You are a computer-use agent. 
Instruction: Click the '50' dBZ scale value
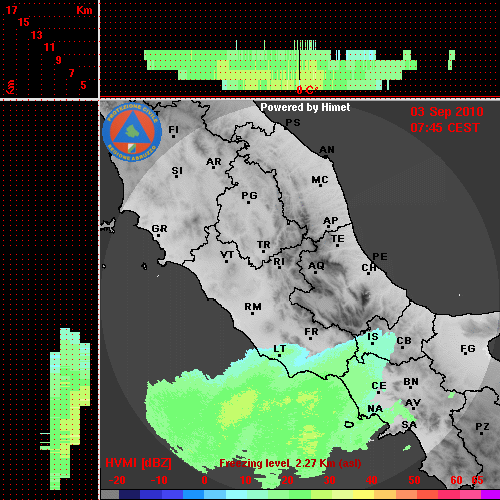[414, 480]
